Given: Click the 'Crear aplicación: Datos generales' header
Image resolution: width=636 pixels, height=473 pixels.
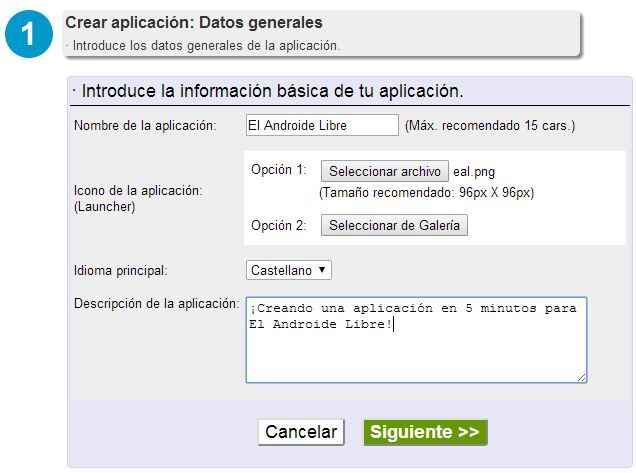Looking at the screenshot, I should 194,22.
